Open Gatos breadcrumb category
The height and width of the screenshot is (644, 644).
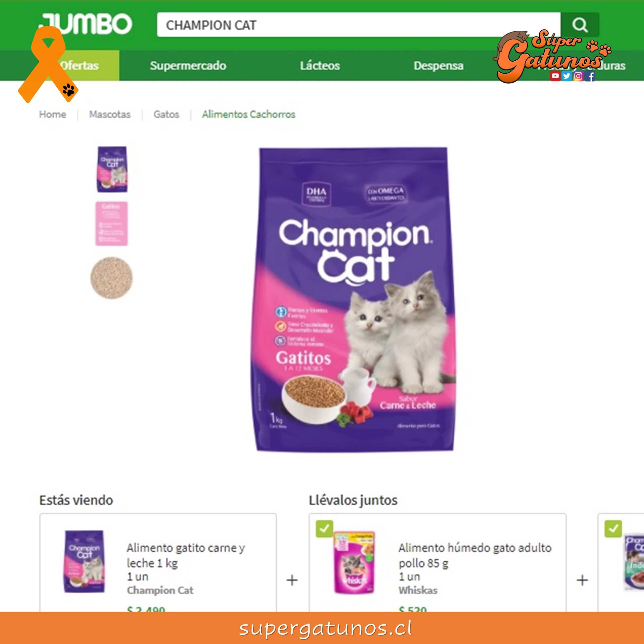(166, 114)
